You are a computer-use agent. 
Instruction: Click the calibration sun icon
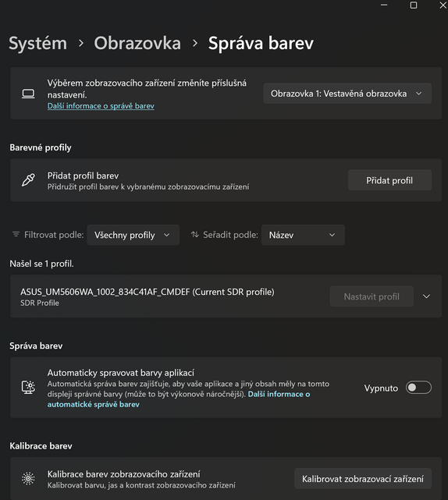pyautogui.click(x=28, y=479)
